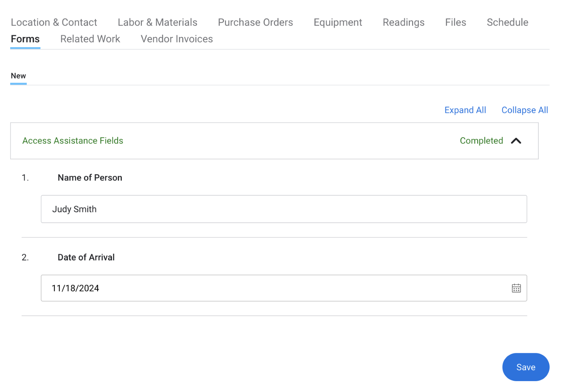This screenshot has height=392, width=563.
Task: Click the Collapse All link
Action: (524, 110)
